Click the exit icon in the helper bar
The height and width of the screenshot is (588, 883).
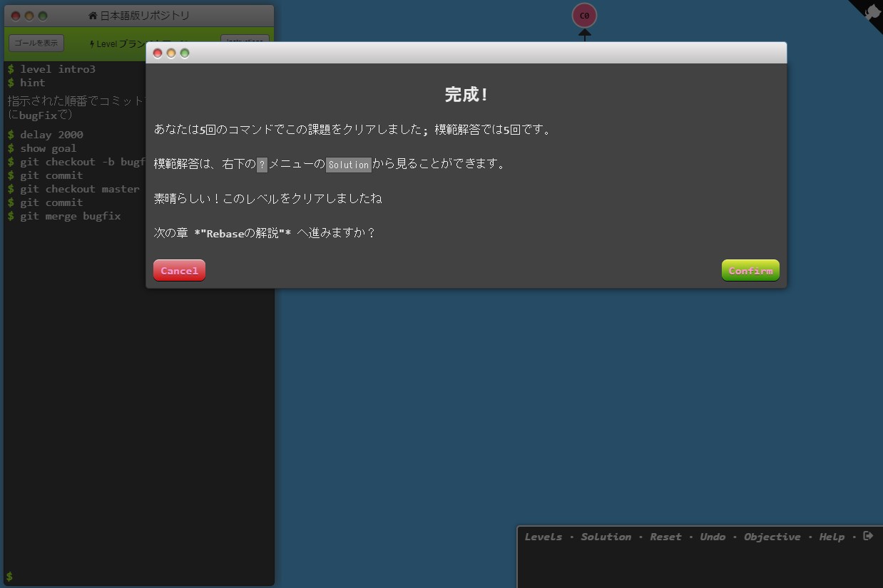click(x=868, y=536)
